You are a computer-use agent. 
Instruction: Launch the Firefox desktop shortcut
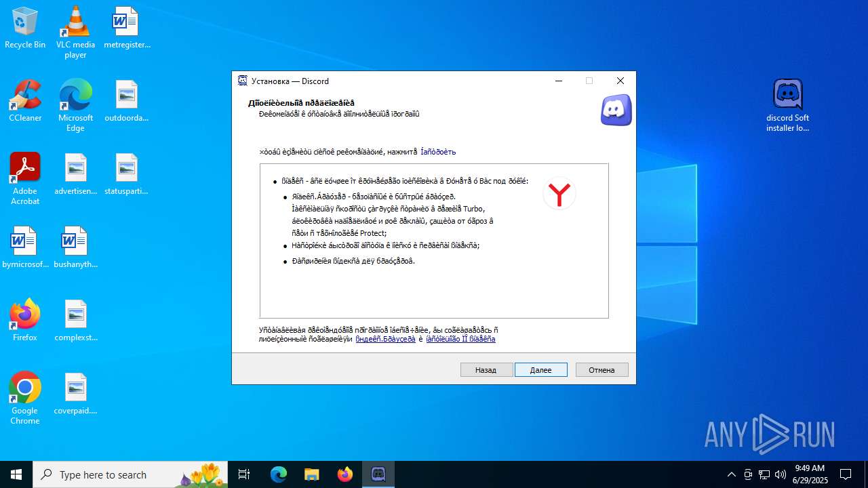pyautogui.click(x=25, y=321)
